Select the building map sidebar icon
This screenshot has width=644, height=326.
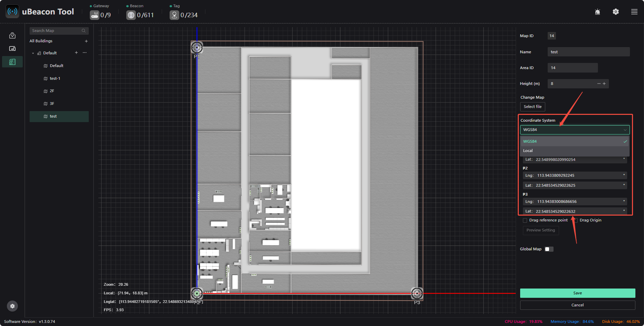click(12, 62)
